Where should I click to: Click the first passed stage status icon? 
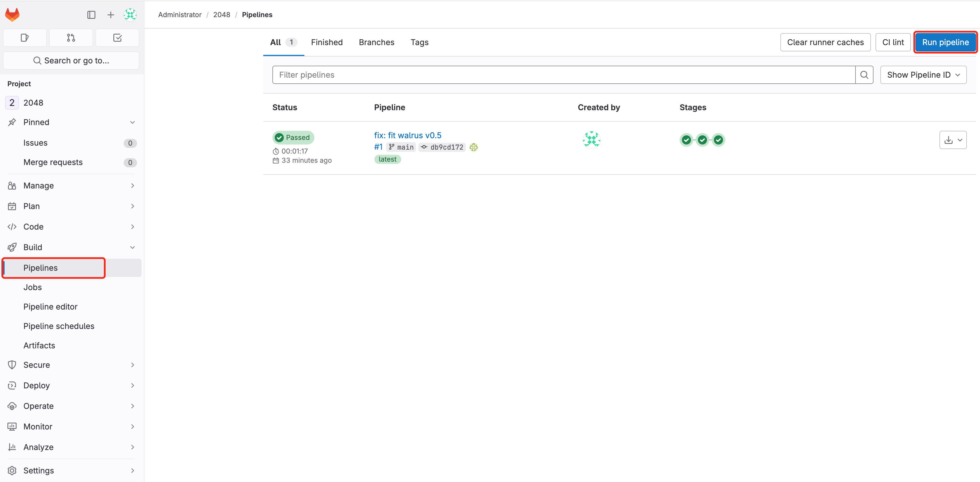(686, 140)
